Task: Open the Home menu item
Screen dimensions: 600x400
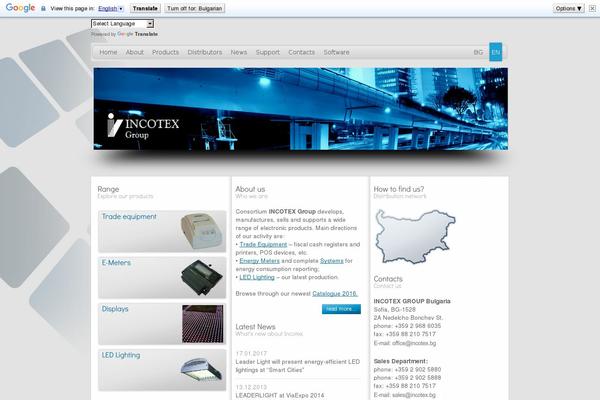Action: pyautogui.click(x=108, y=52)
